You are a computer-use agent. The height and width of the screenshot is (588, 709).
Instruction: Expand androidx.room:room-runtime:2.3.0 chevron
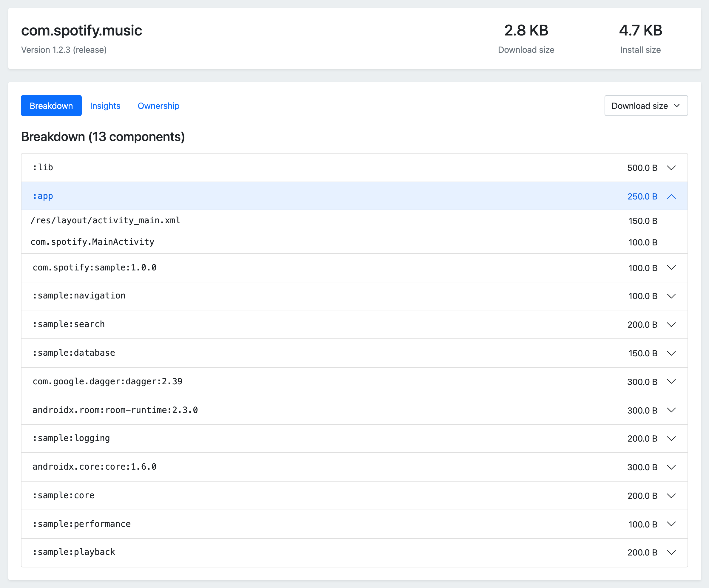point(671,410)
